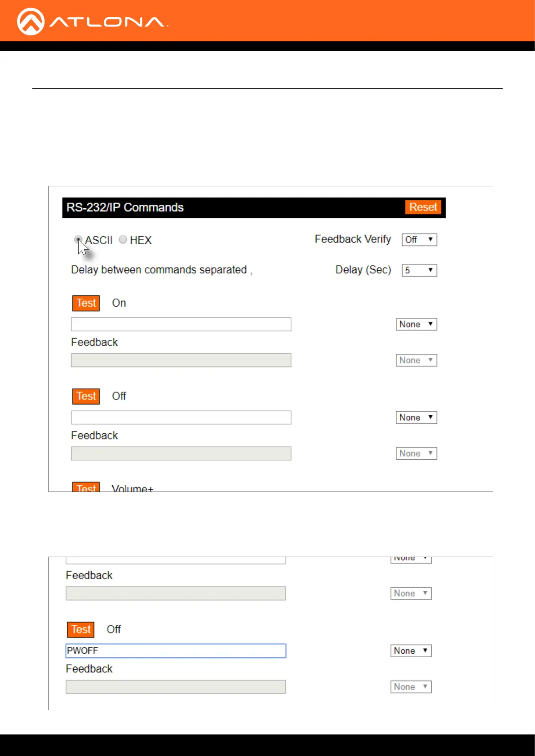Click the Feedback field below PWOFF
535x756 pixels.
[x=176, y=687]
